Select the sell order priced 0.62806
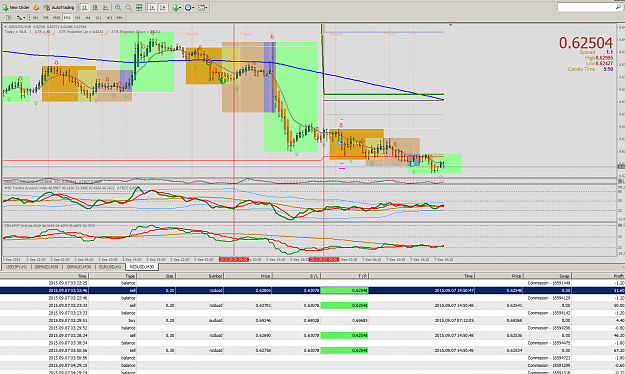The image size is (625, 374). point(312,290)
